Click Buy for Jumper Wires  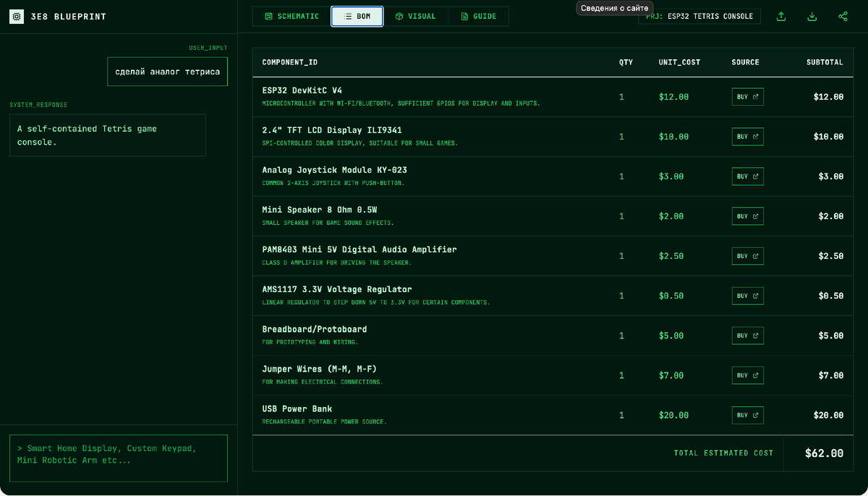(747, 375)
